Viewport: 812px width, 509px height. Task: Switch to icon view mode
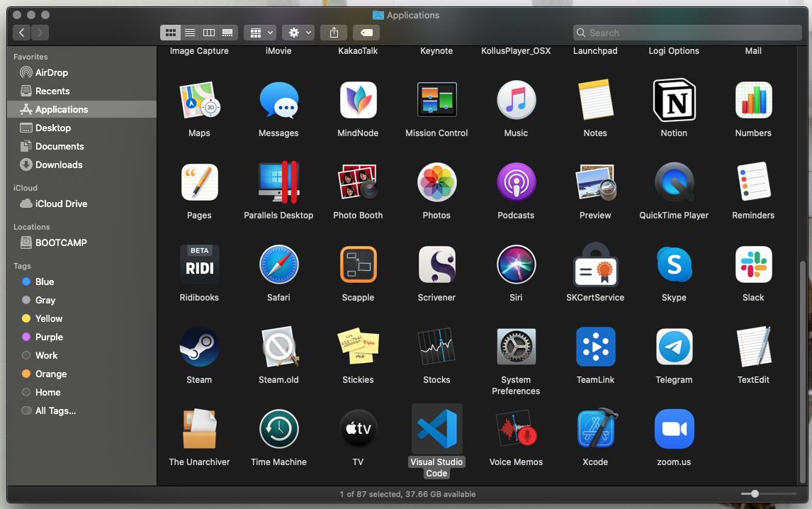tap(170, 33)
